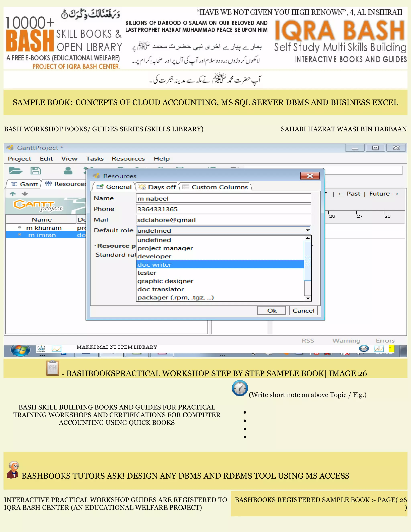Screen dimensions: 411x532
Task: Click the role list scrollbar thumb
Action: (x=308, y=261)
